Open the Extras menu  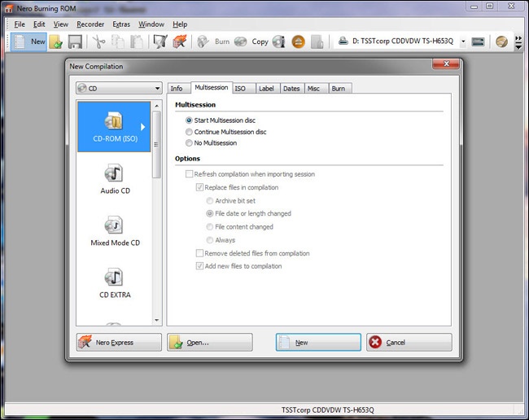click(121, 24)
